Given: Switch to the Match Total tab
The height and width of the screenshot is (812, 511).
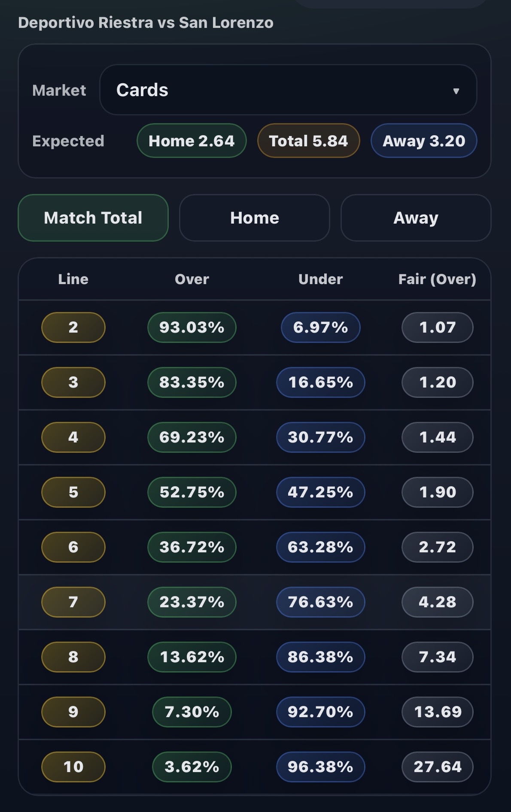Looking at the screenshot, I should point(93,218).
